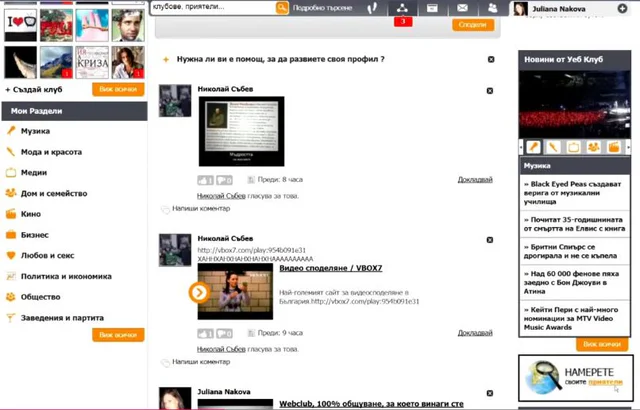The image size is (640, 410).
Task: Click in the клубове, приятели search field
Action: (213, 7)
